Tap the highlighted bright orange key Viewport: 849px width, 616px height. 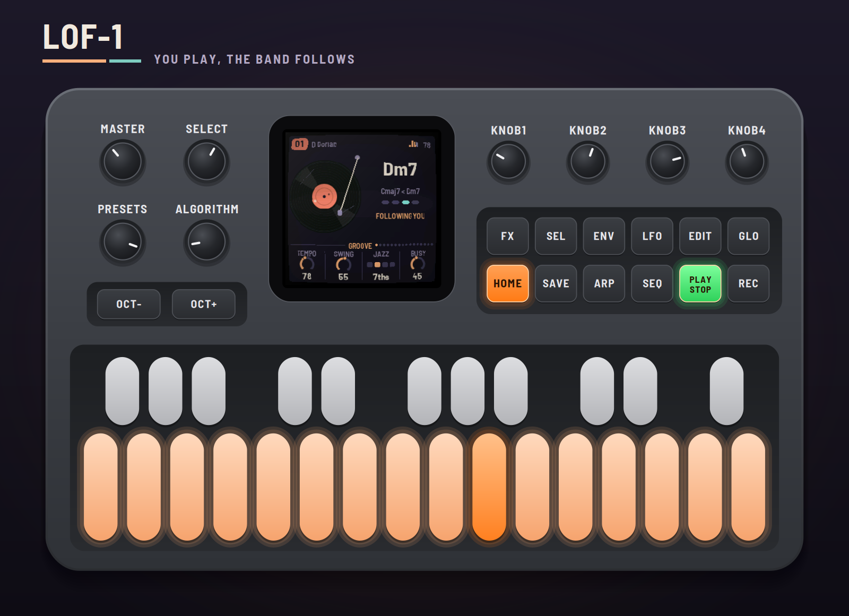click(489, 487)
